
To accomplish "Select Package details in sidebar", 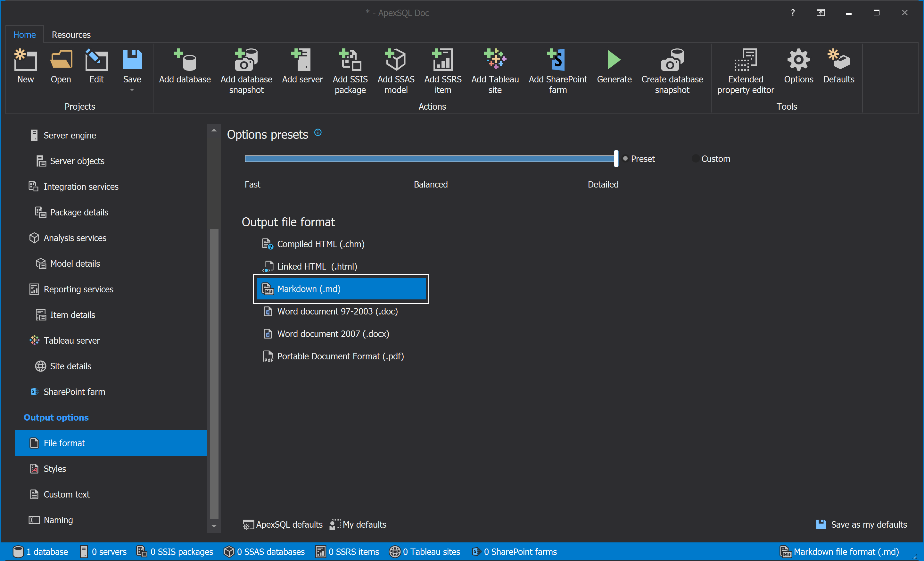I will (x=111, y=212).
